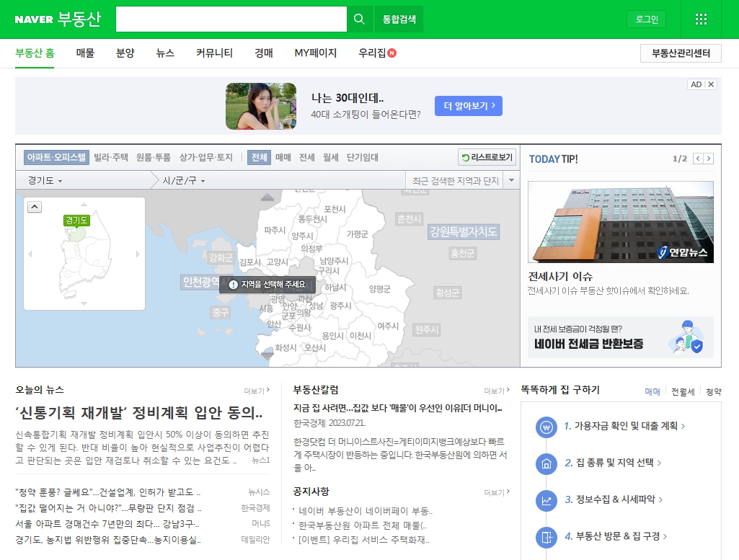Switch to 매매 guide tab
739x560 pixels.
652,392
